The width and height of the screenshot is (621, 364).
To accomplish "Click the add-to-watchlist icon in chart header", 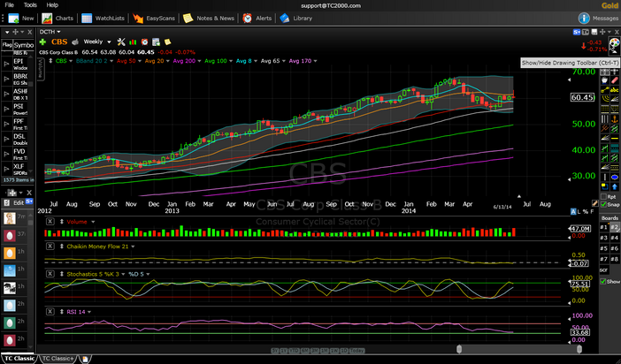I will [156, 42].
